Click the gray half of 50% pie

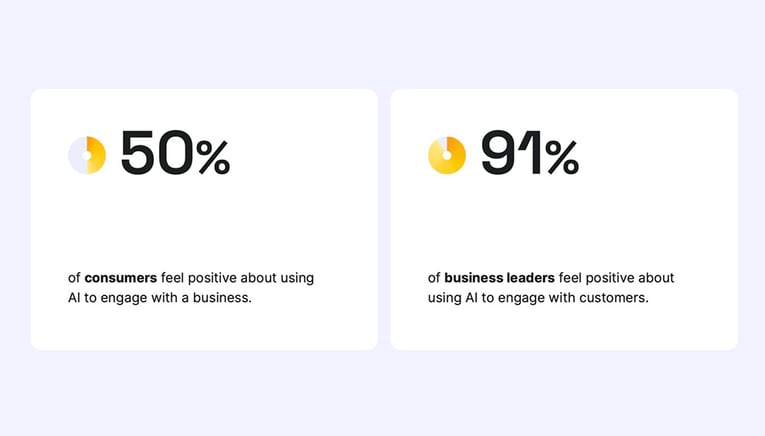pyautogui.click(x=77, y=155)
